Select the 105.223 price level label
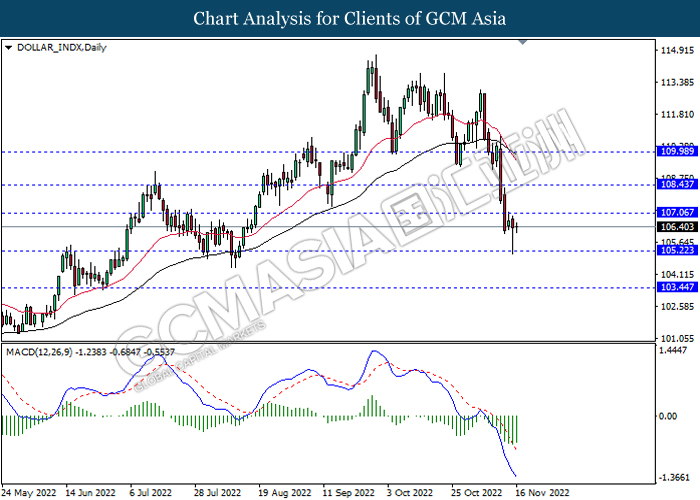Image resolution: width=700 pixels, height=500 pixels. click(677, 250)
